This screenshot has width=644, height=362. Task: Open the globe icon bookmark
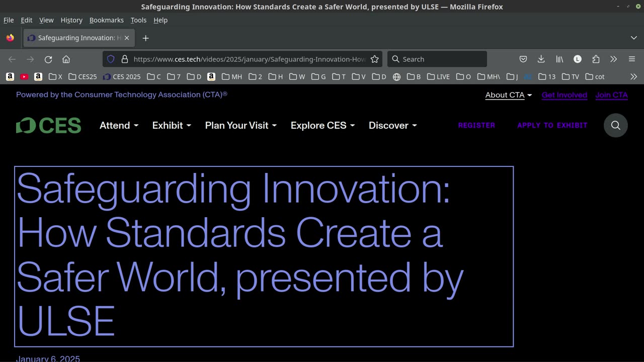coord(396,77)
